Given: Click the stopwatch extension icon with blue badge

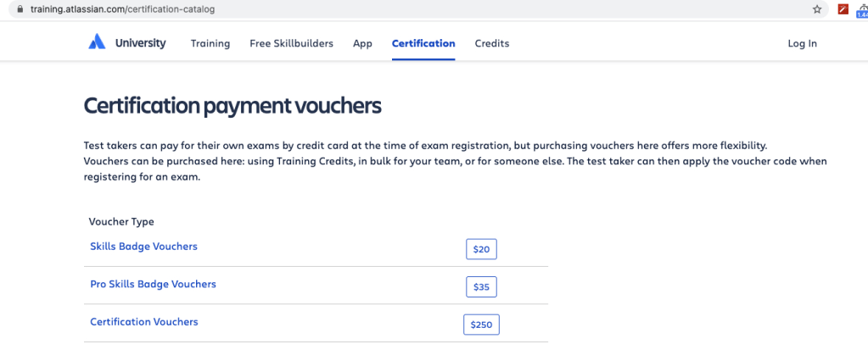Looking at the screenshot, I should [x=862, y=9].
